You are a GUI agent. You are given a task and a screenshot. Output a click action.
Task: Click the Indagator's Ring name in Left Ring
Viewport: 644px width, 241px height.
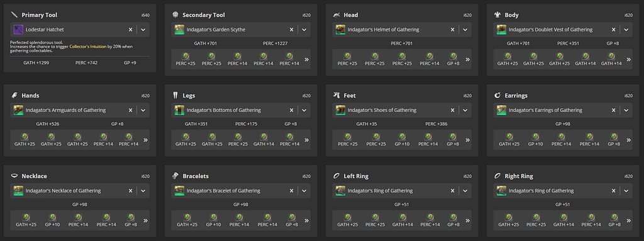pos(380,191)
